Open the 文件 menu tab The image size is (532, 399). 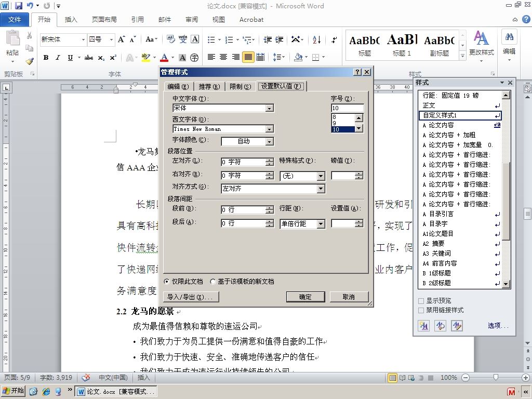tap(15, 20)
